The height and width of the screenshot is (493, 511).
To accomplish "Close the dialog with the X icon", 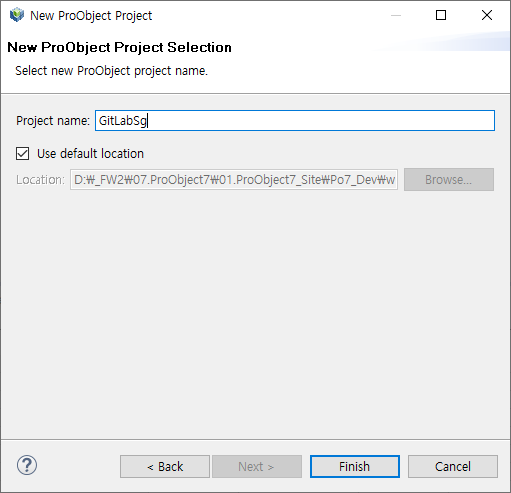I will point(487,15).
